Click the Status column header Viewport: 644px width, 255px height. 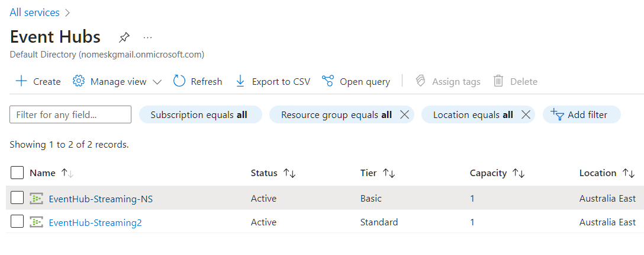[x=264, y=173]
